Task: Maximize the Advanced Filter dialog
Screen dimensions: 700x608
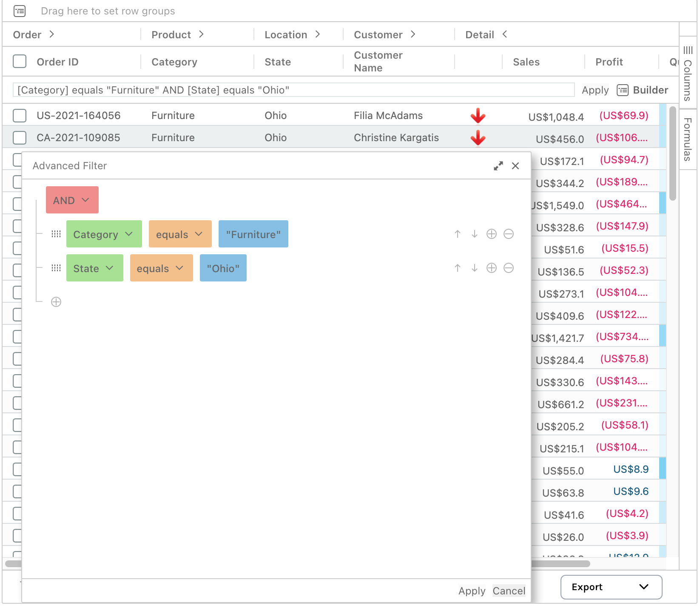Action: [498, 166]
